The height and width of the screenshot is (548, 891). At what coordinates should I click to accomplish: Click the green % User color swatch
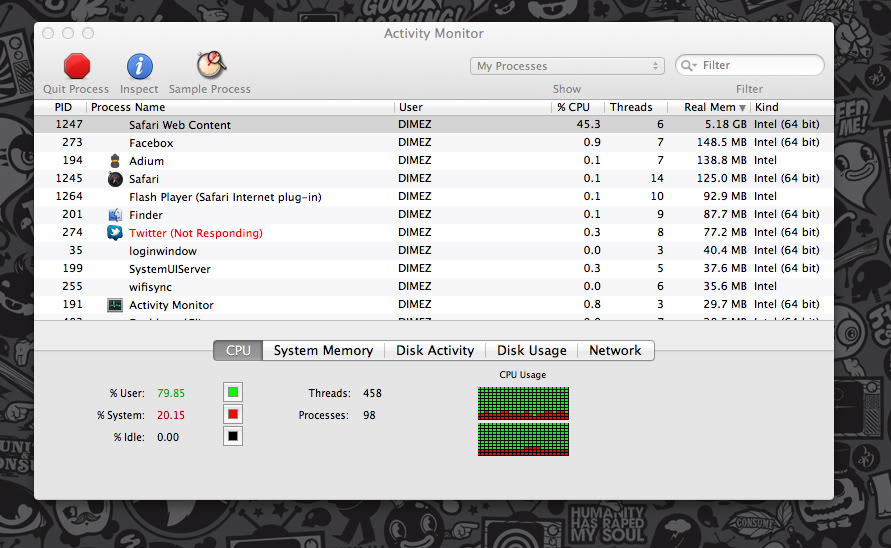pos(232,392)
